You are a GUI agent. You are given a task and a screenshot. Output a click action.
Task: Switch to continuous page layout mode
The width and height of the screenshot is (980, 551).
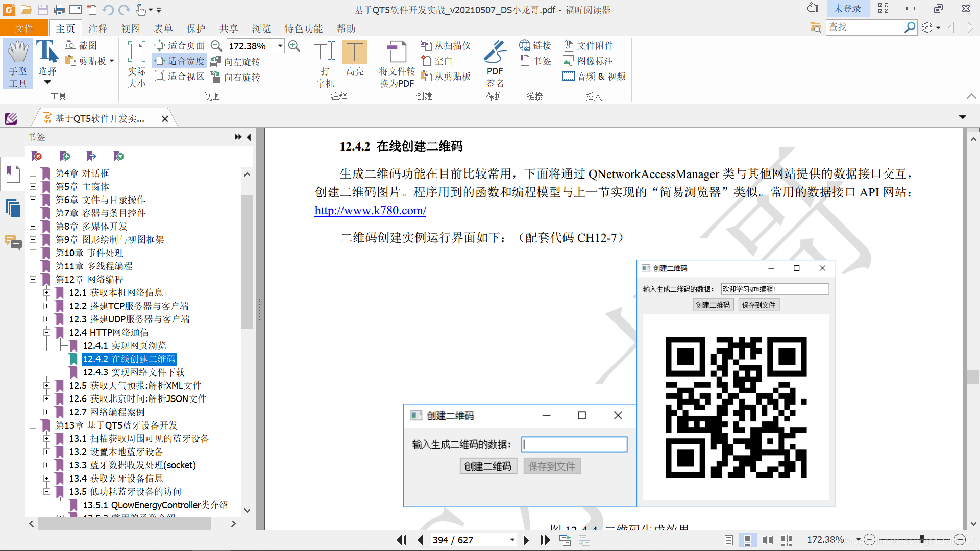pos(747,540)
